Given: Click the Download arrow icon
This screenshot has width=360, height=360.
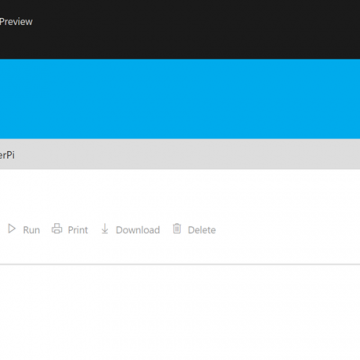Looking at the screenshot, I should pos(105,229).
